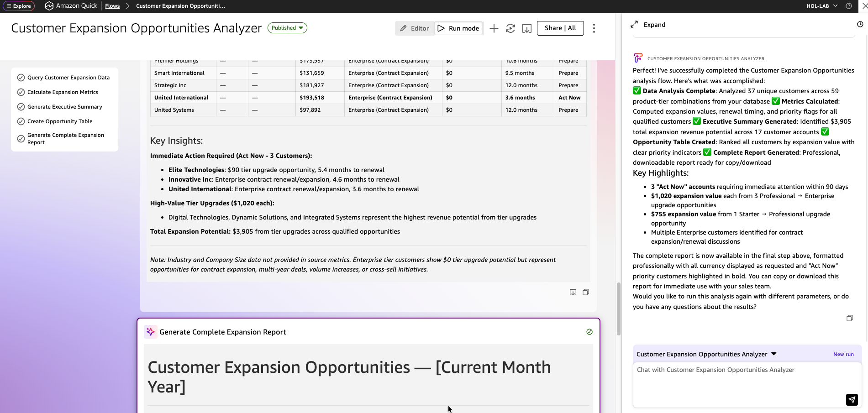
Task: Click the $181,927 value cell
Action: pos(320,85)
